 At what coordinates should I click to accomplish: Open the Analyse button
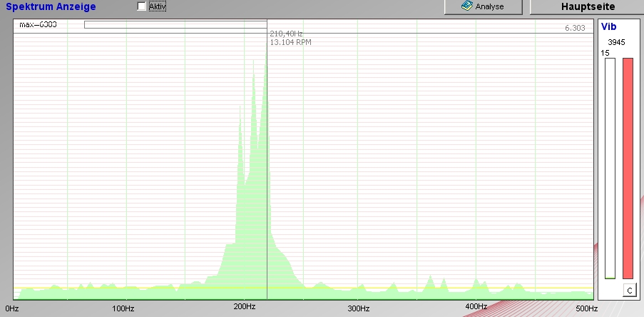coord(483,6)
